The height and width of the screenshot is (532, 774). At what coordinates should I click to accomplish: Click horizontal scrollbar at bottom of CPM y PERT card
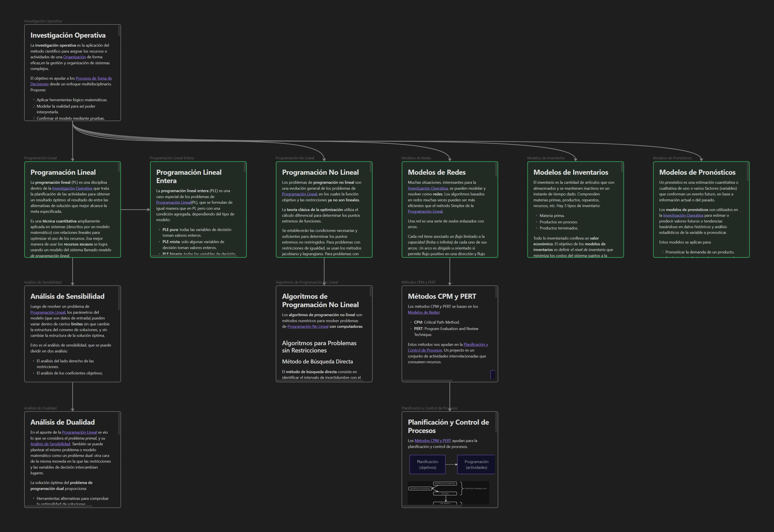pos(428,380)
